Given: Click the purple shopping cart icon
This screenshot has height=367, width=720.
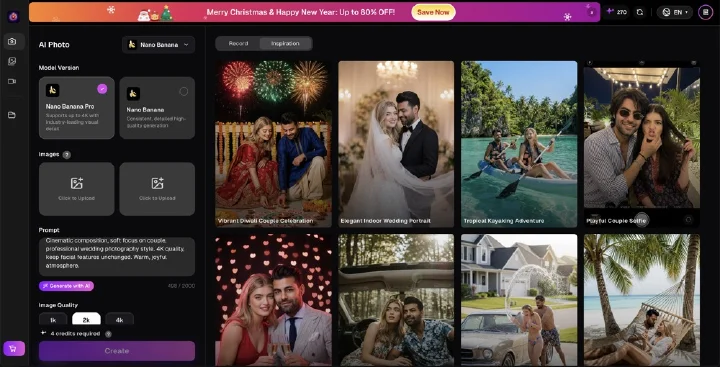Looking at the screenshot, I should coord(14,349).
